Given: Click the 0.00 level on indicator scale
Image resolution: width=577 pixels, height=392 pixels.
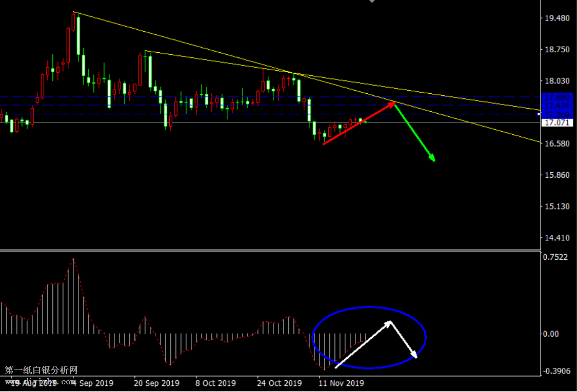Looking at the screenshot, I should (x=551, y=334).
